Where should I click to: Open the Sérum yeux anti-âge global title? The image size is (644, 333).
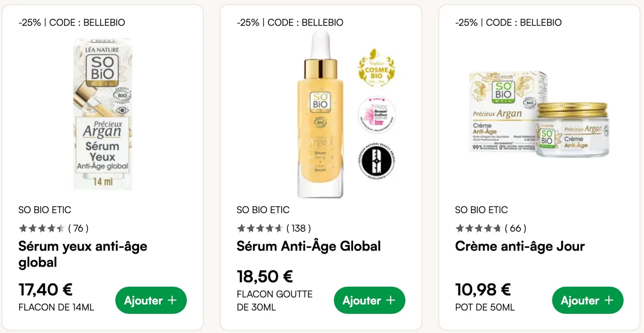click(83, 254)
